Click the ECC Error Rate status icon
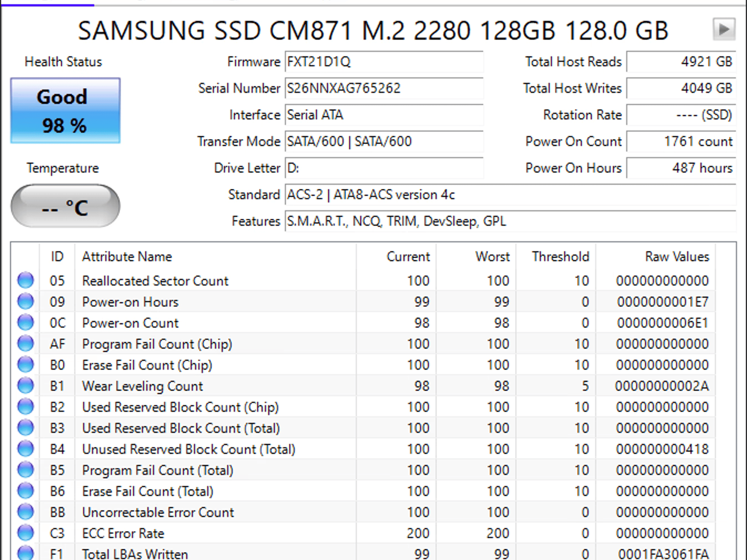The height and width of the screenshot is (560, 747). pyautogui.click(x=26, y=533)
